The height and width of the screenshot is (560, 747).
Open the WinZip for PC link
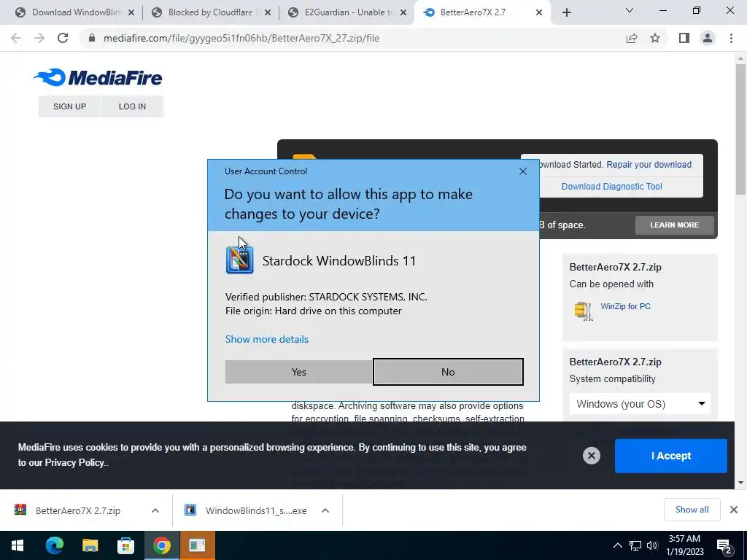[x=625, y=307]
